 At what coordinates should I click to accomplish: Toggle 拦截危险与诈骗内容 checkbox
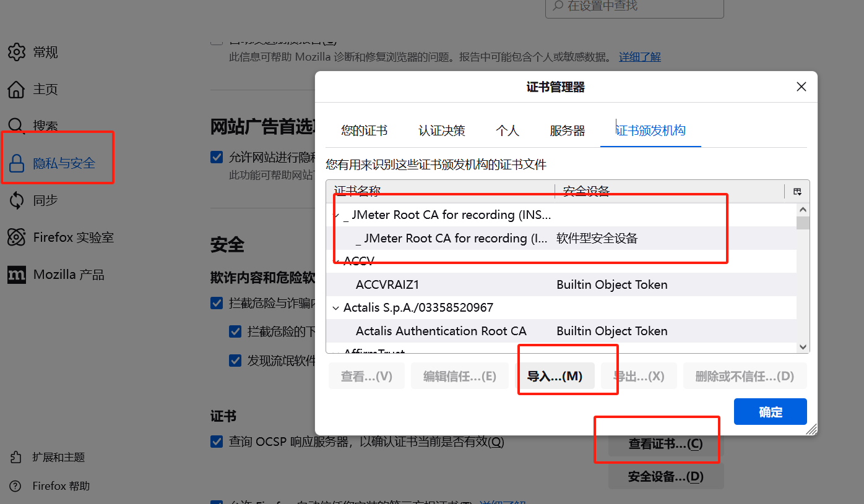[217, 303]
